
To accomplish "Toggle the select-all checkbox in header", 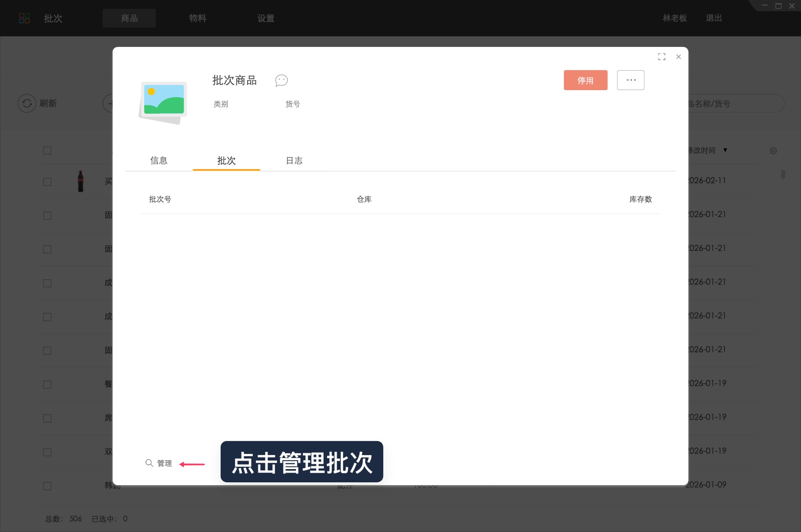I will click(47, 150).
